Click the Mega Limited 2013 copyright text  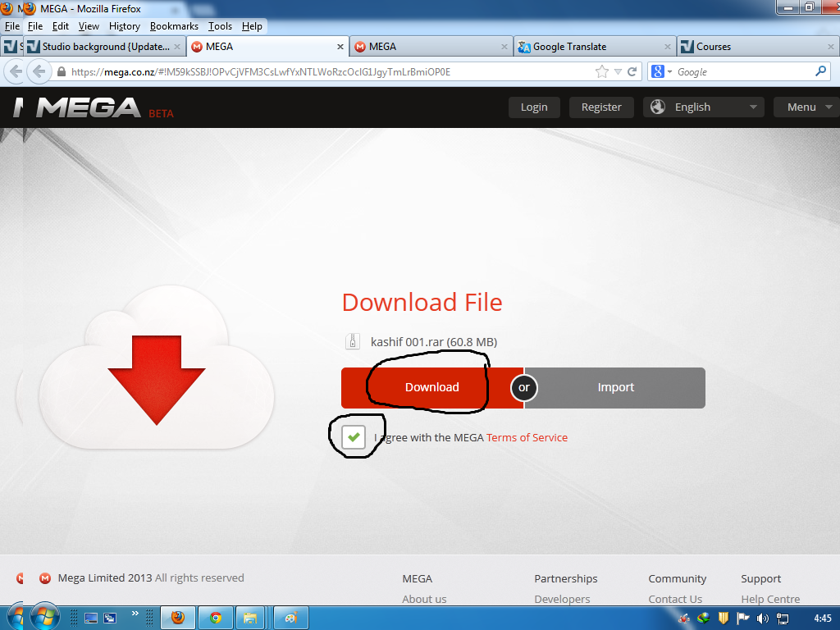151,578
